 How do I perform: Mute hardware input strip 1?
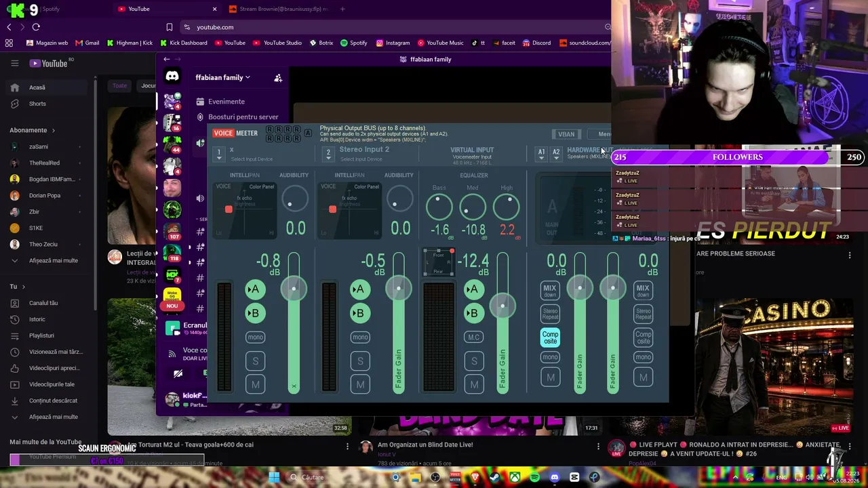255,385
